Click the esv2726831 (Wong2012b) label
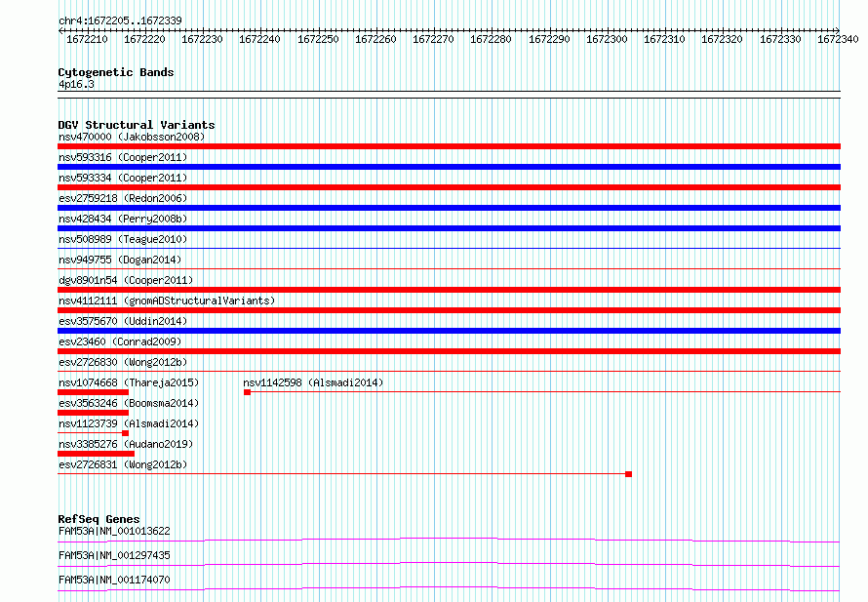Image resolution: width=868 pixels, height=602 pixels. 123,464
